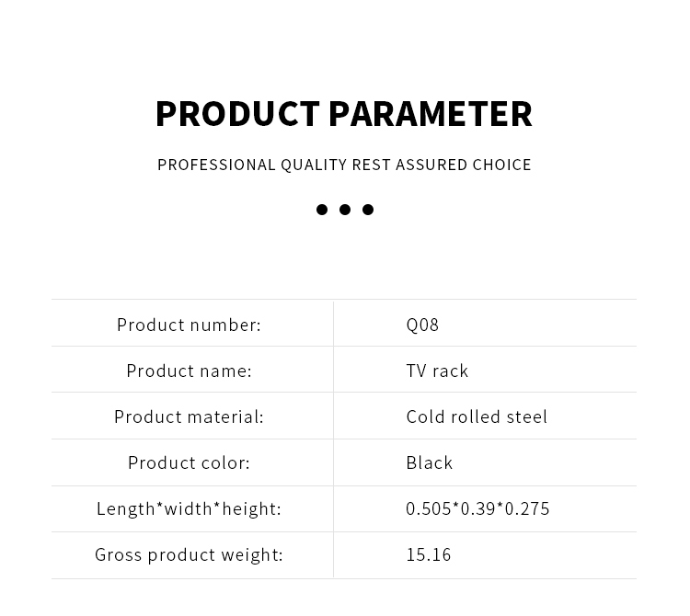
Task: Click the word PRODUCT in the heading
Action: click(x=237, y=114)
